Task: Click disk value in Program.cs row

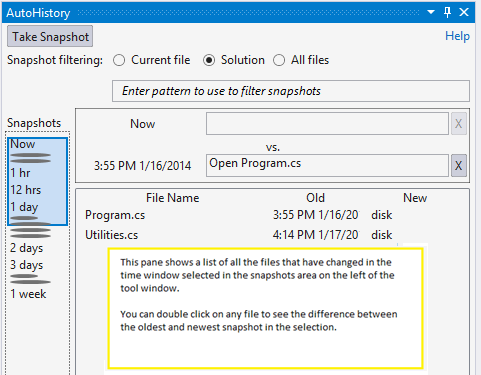Action: pos(382,215)
